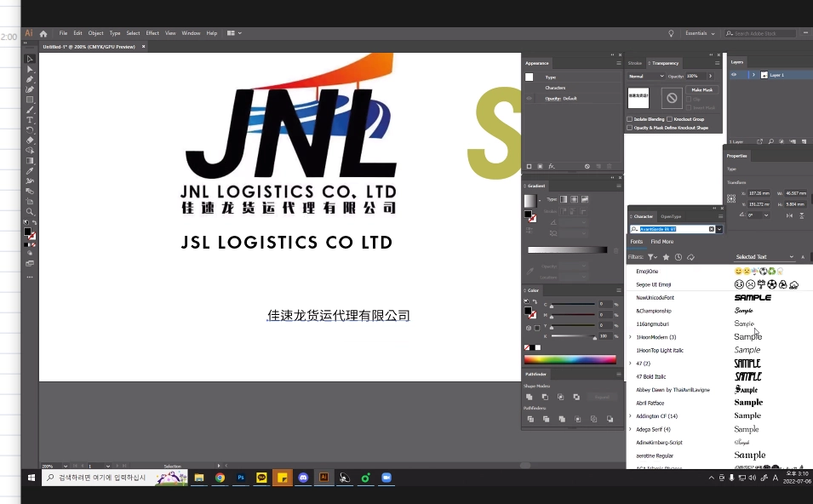Open the opacity value arrow in Transparency
The height and width of the screenshot is (504, 813).
(710, 77)
